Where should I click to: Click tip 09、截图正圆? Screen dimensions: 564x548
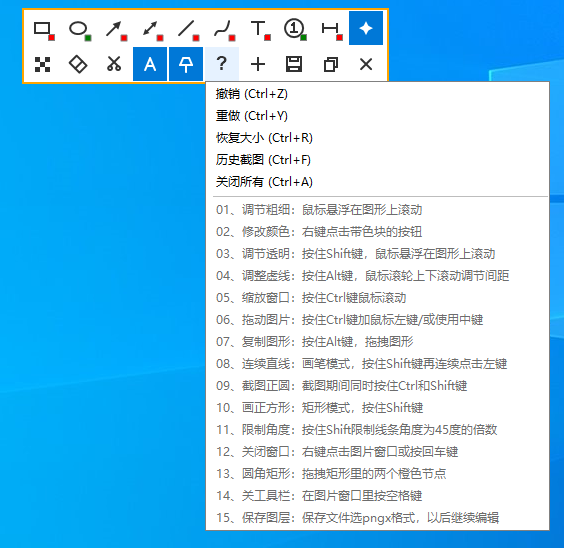point(377,385)
